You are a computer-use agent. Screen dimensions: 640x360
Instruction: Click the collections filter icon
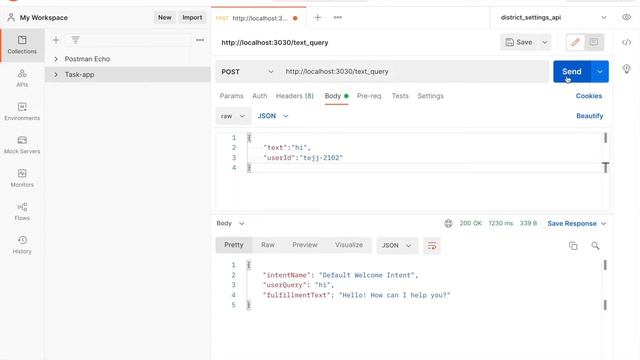[x=76, y=40]
